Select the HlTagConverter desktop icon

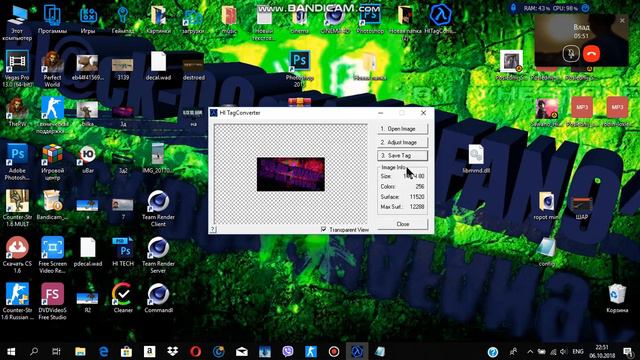[440, 19]
